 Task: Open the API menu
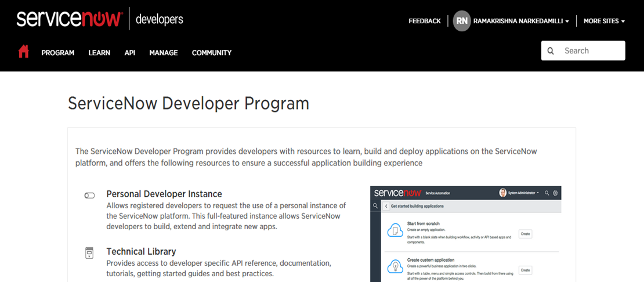coord(130,53)
